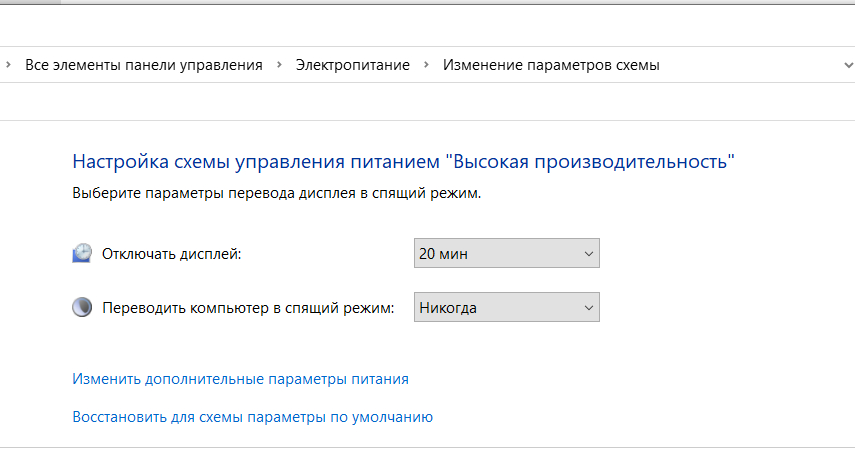Click empty space in the address bar
This screenshot has width=855, height=451.
[750, 65]
